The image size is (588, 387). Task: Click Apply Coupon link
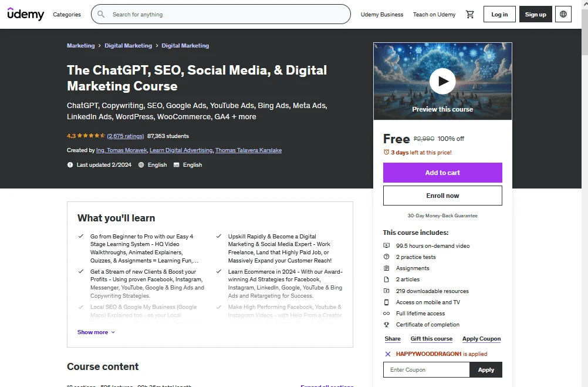[x=482, y=339]
